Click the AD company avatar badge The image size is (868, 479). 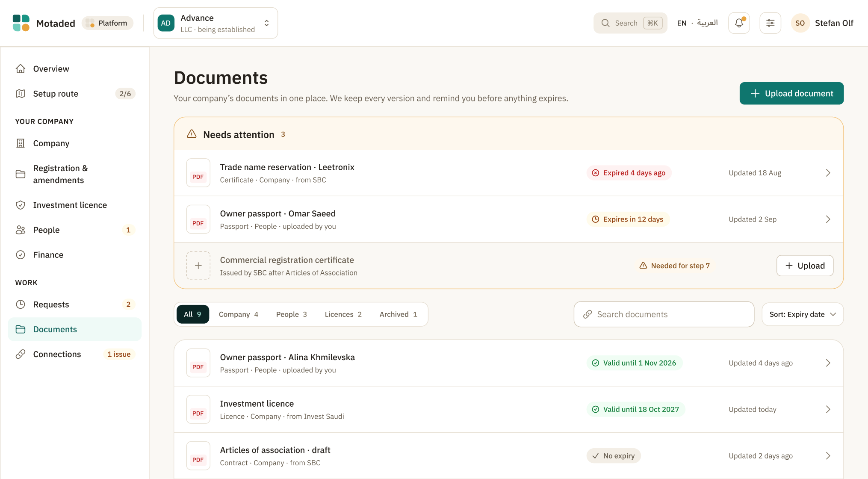click(166, 23)
